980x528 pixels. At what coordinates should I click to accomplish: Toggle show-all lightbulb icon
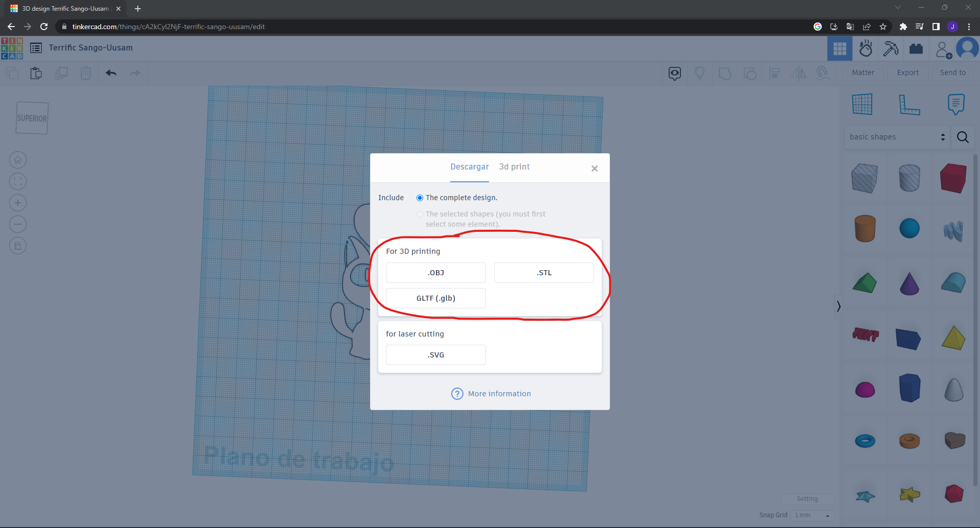[x=700, y=74]
